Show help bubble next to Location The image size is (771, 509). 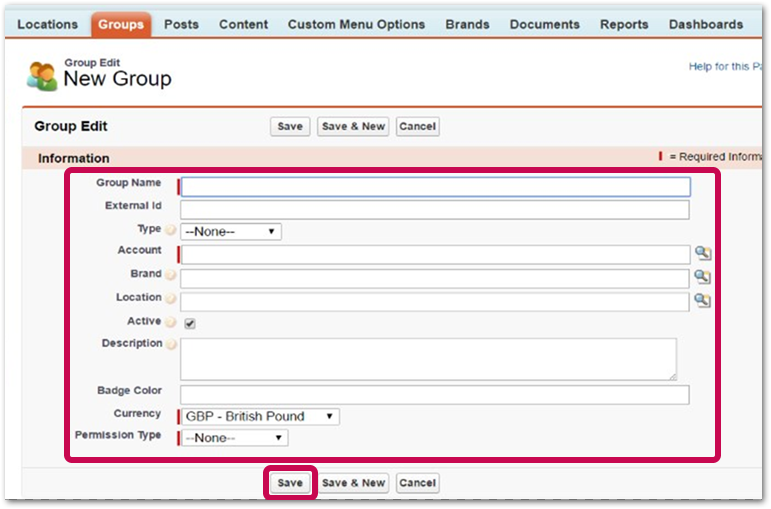click(x=170, y=298)
